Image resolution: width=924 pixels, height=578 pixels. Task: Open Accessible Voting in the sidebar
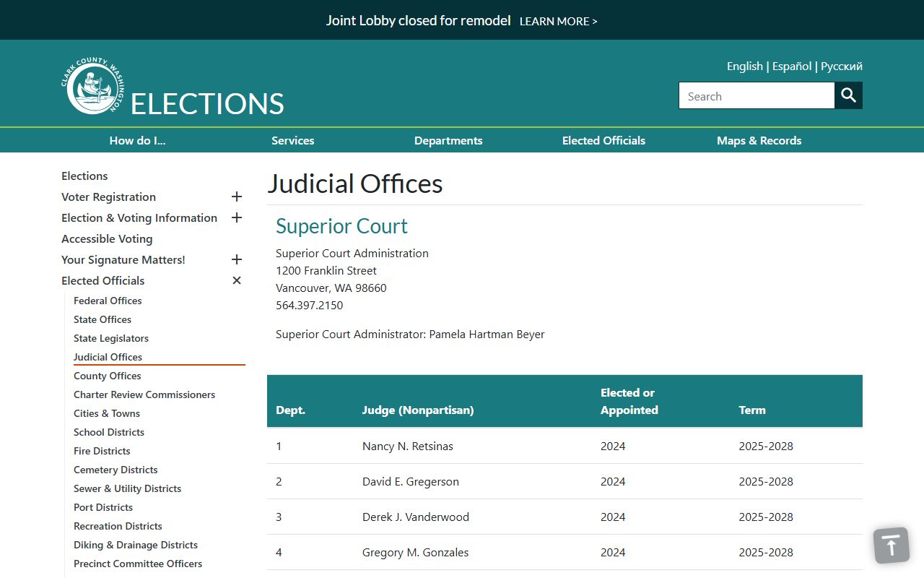point(107,238)
